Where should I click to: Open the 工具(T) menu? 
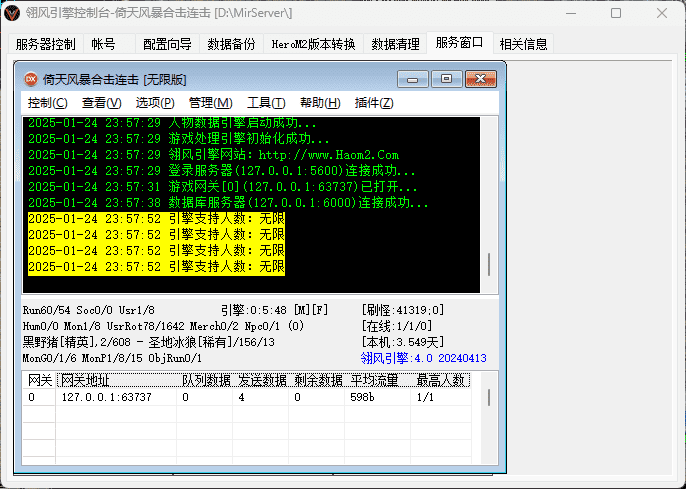266,103
